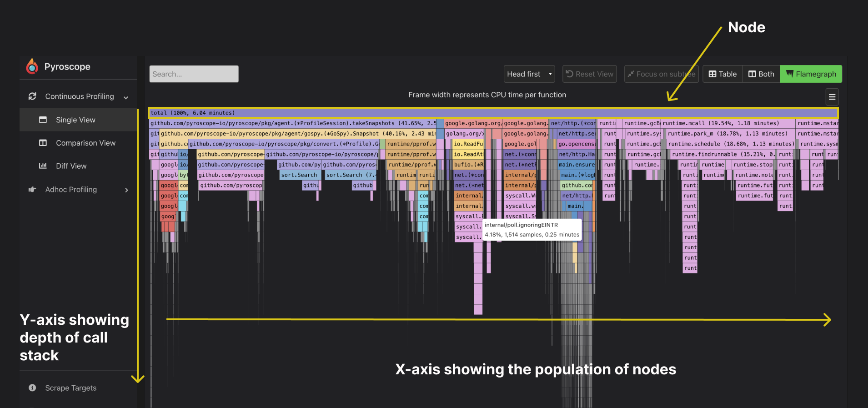Select the total 100% root node
This screenshot has height=408, width=868.
tap(493, 113)
